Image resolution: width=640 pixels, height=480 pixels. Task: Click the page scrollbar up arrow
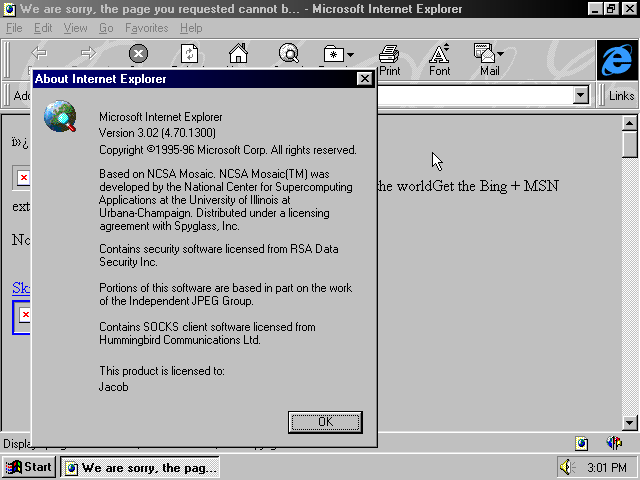tap(629, 123)
